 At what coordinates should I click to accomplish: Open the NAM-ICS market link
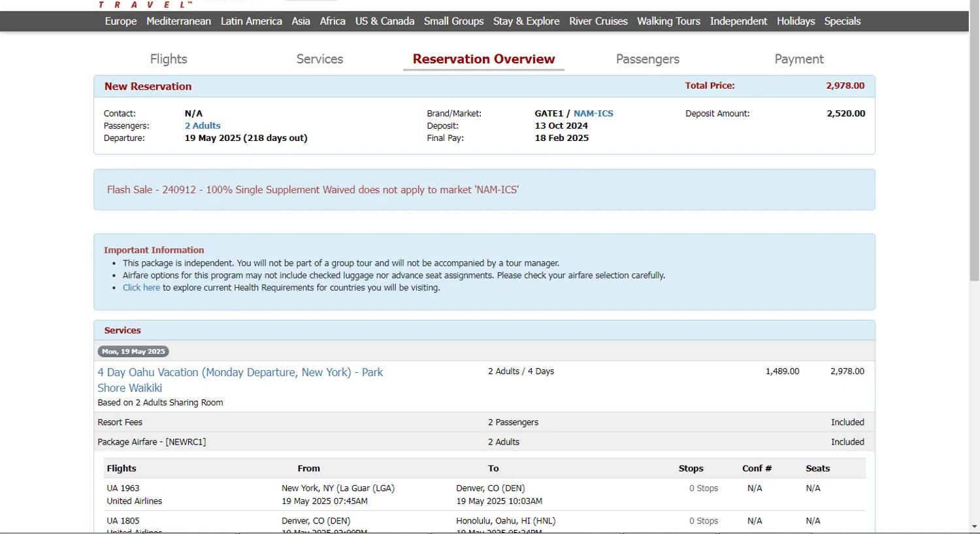pos(593,113)
